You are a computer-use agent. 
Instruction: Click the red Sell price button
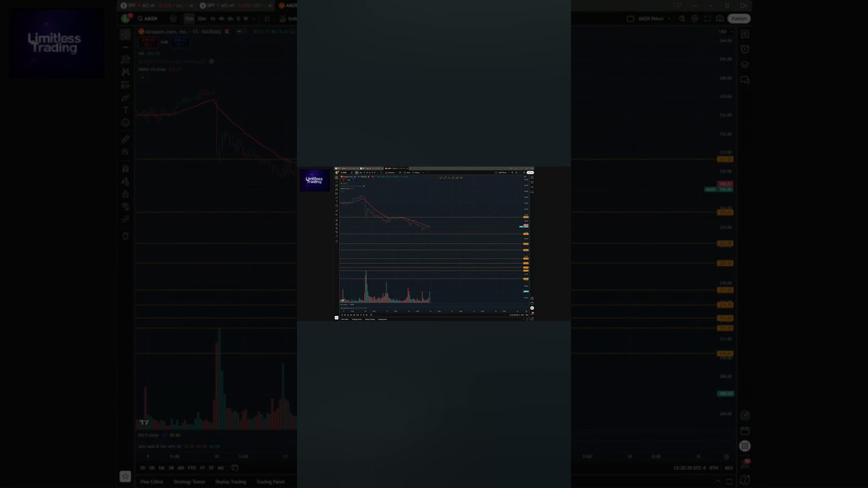tap(148, 42)
